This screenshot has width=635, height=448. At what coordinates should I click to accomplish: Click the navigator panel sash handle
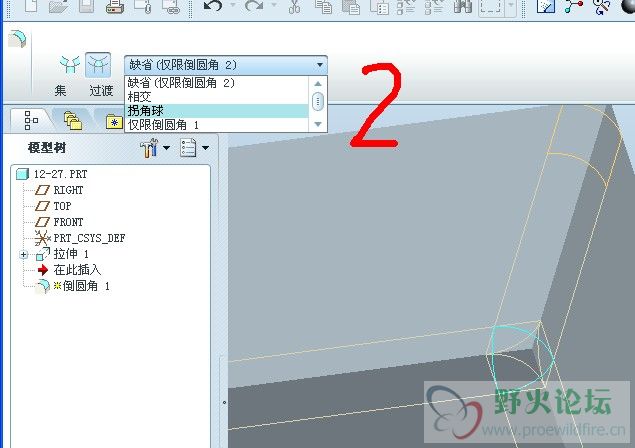point(224,403)
